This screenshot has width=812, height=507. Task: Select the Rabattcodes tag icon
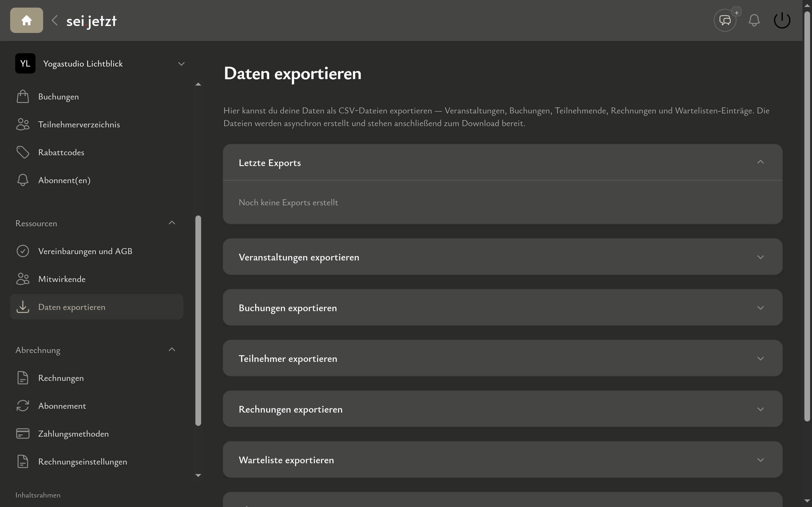pos(23,152)
